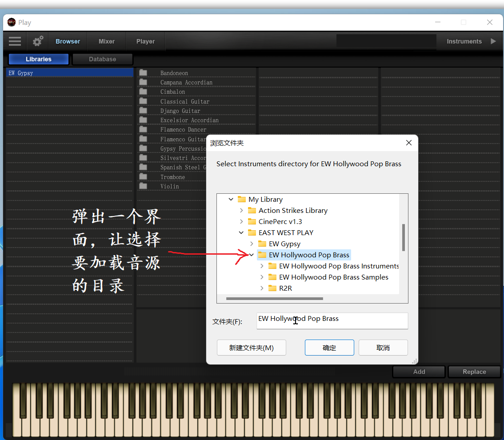Viewport: 504px width, 440px height.
Task: Click the Replace button
Action: click(x=474, y=372)
